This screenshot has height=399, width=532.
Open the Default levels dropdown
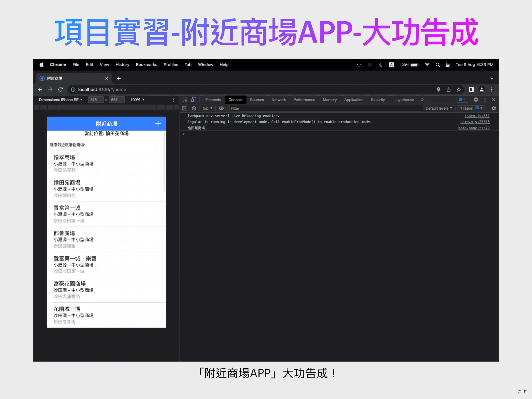439,108
